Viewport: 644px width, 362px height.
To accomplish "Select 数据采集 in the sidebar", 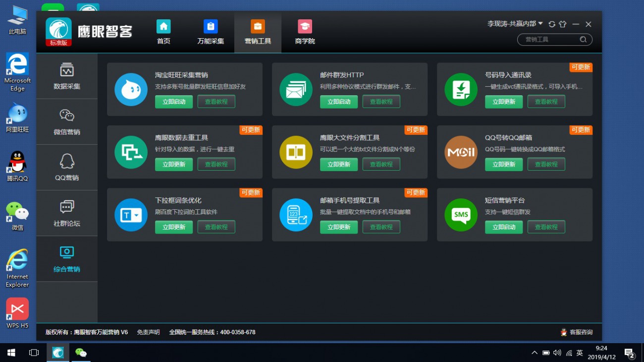I will (67, 76).
